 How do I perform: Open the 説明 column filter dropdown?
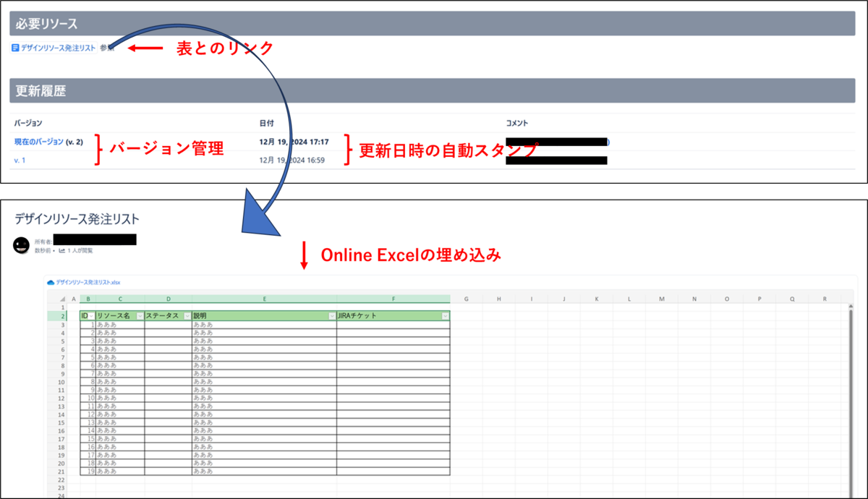[333, 315]
